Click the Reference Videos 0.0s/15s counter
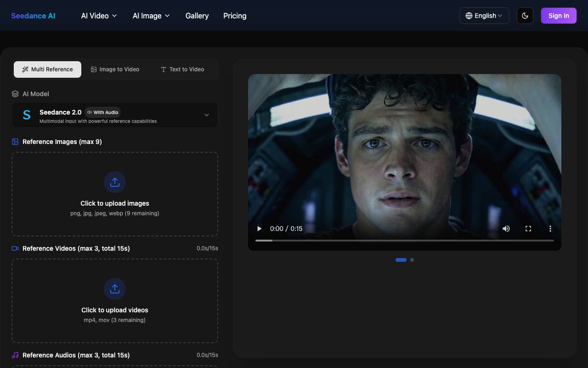Image resolution: width=588 pixels, height=368 pixels. coord(207,248)
